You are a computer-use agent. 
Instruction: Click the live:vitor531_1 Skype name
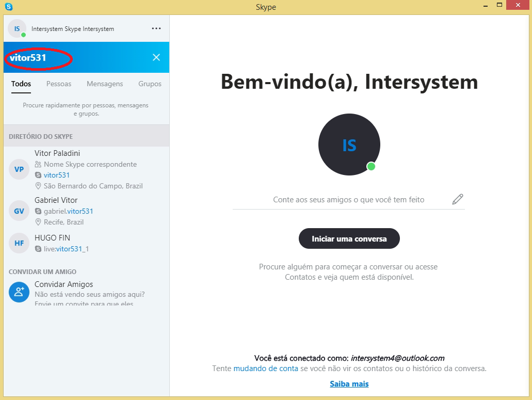coord(66,249)
